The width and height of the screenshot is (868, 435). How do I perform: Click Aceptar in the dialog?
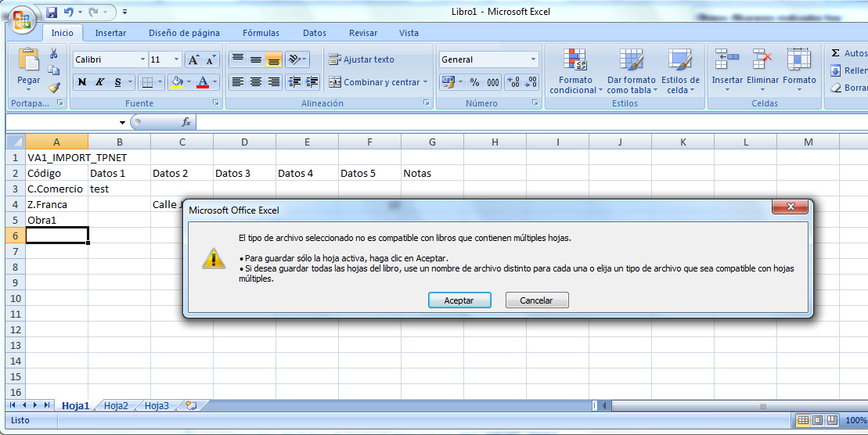point(459,300)
